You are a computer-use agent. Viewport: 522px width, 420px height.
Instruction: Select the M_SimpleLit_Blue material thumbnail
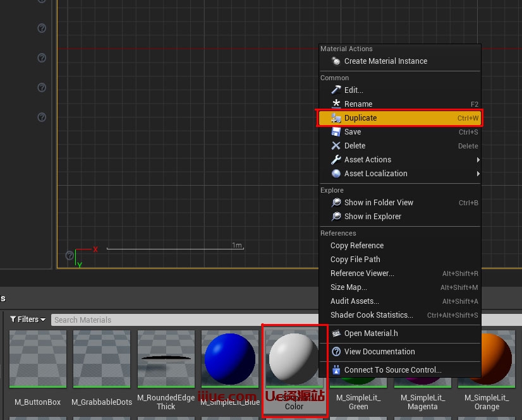(230, 359)
